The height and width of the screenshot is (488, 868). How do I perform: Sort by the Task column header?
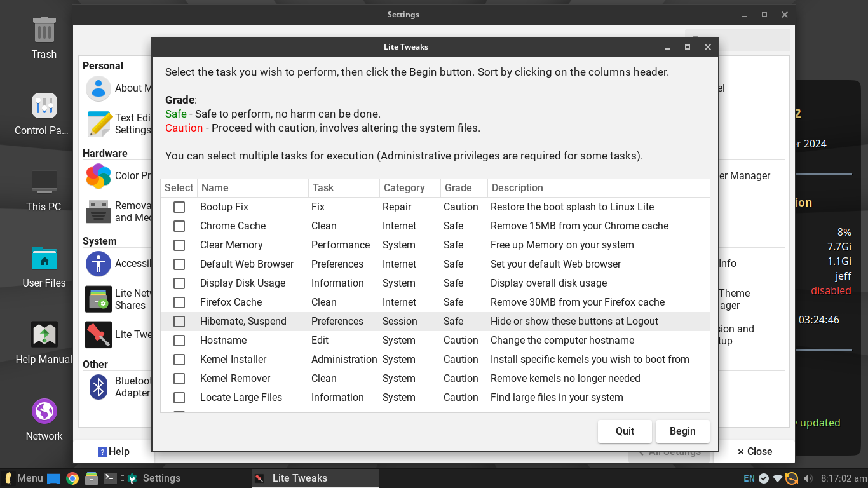[x=344, y=188]
